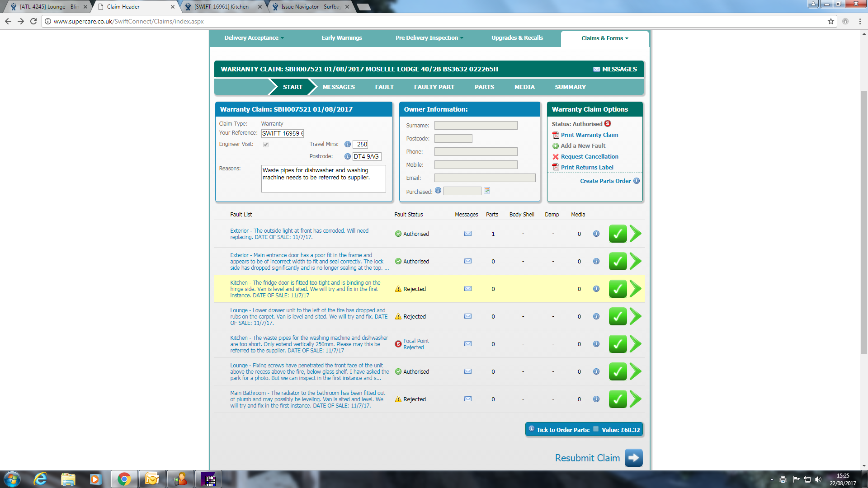Click Request Cancellation link
Screen dimensions: 868x488
(x=589, y=156)
